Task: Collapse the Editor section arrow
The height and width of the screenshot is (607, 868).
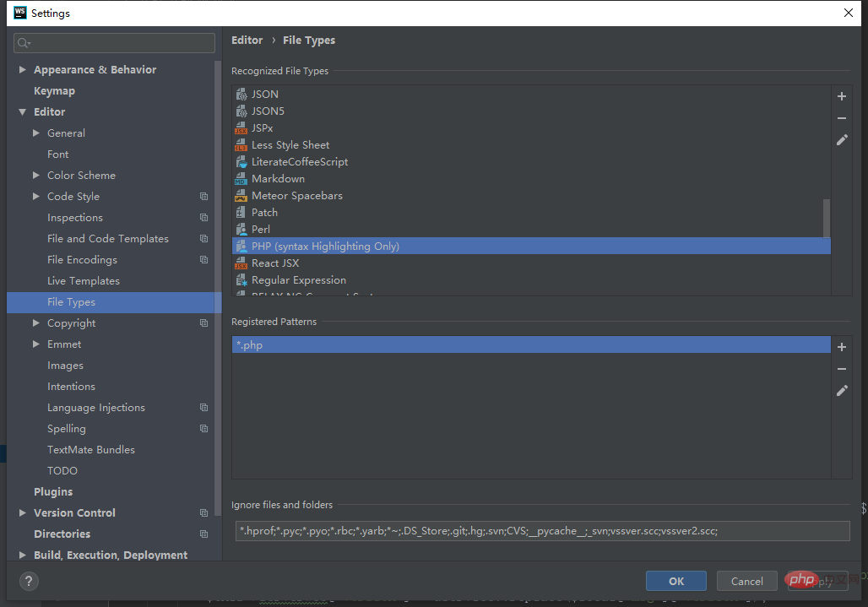Action: point(22,111)
